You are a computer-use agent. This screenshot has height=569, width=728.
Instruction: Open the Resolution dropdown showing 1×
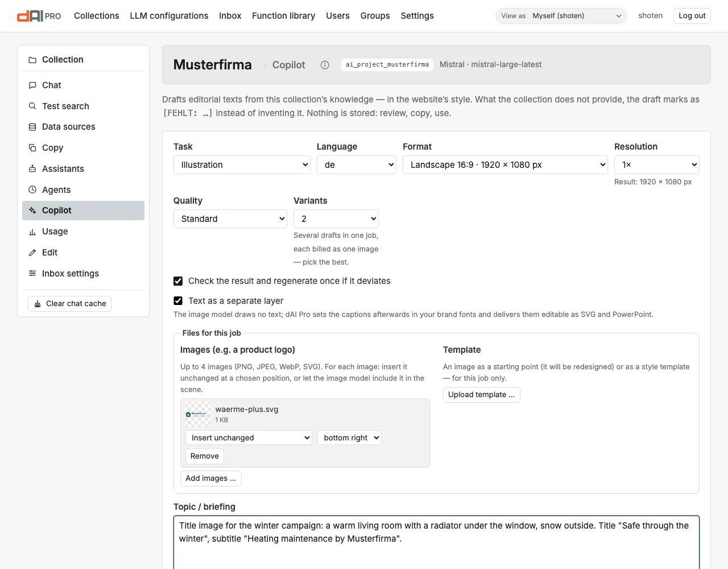[657, 165]
